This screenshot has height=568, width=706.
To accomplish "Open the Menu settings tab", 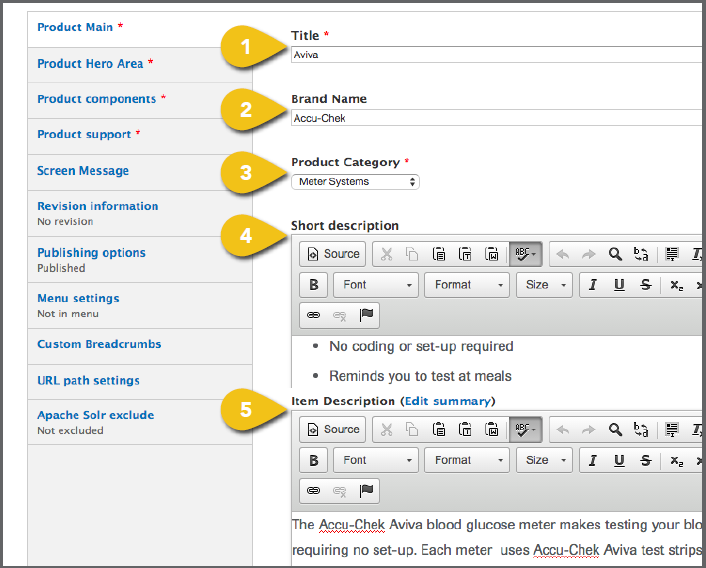I will click(140, 306).
